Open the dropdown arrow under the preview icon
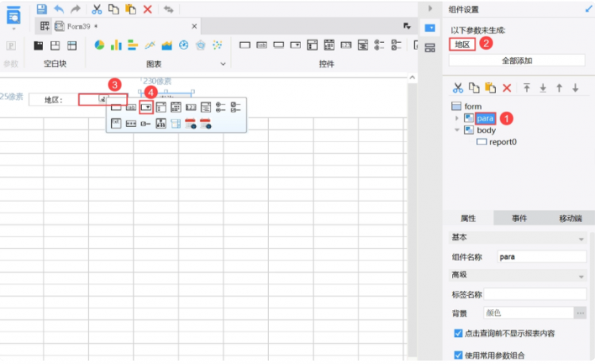 pos(13,29)
